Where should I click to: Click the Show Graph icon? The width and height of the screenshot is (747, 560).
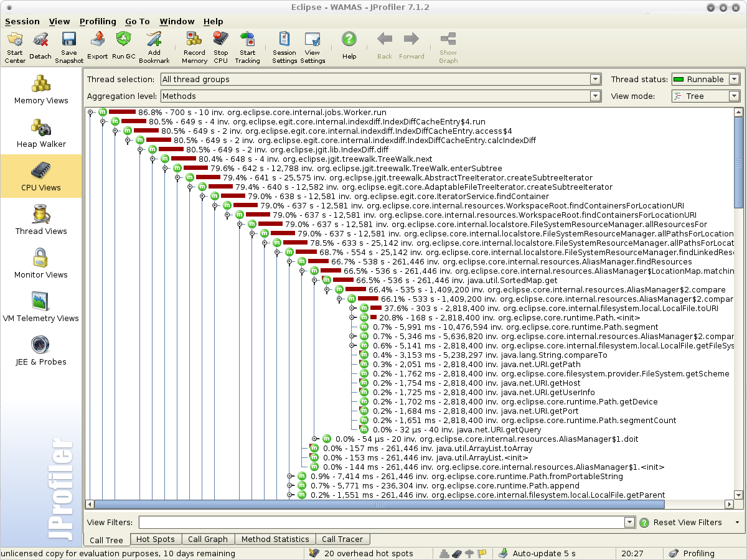(448, 39)
